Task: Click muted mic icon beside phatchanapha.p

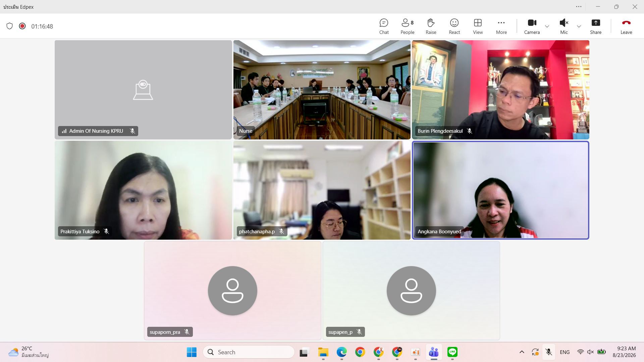Action: click(x=281, y=231)
